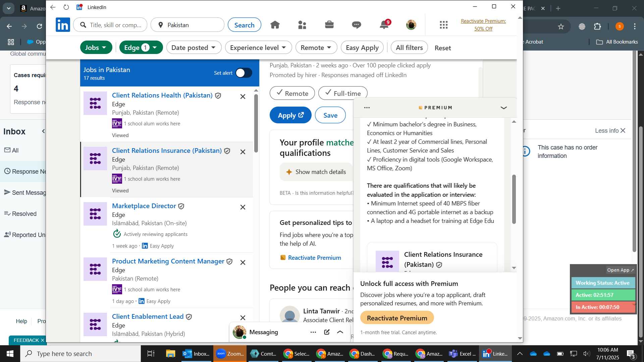Dismiss Product Marketing Content Manager job

(243, 262)
